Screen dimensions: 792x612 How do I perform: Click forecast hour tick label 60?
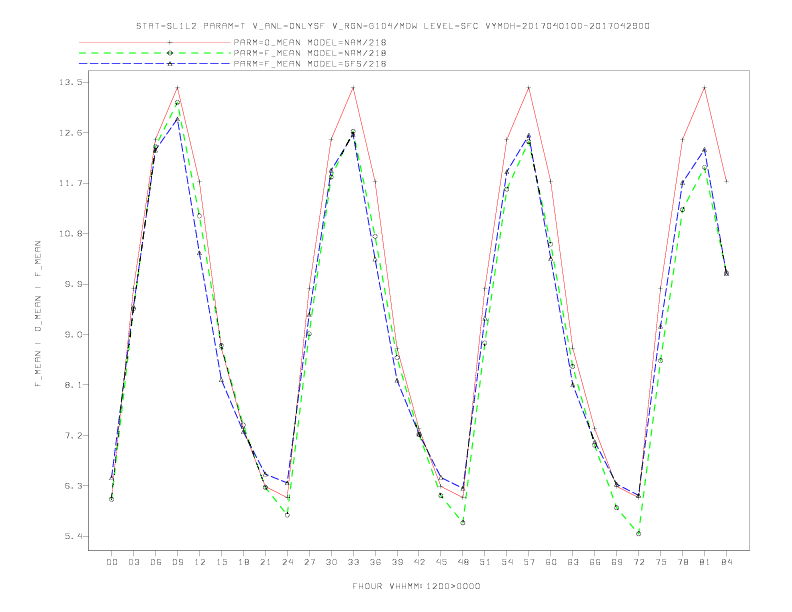(x=551, y=562)
